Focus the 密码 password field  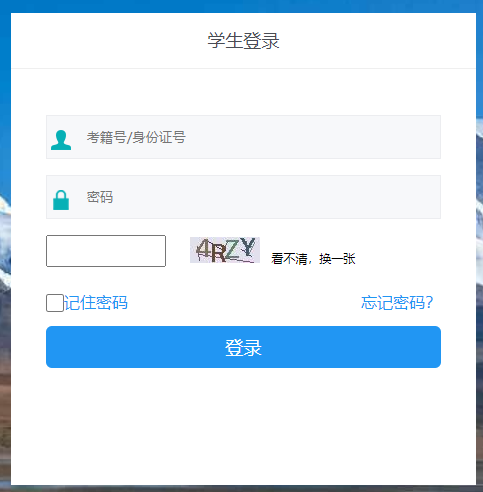tap(243, 197)
